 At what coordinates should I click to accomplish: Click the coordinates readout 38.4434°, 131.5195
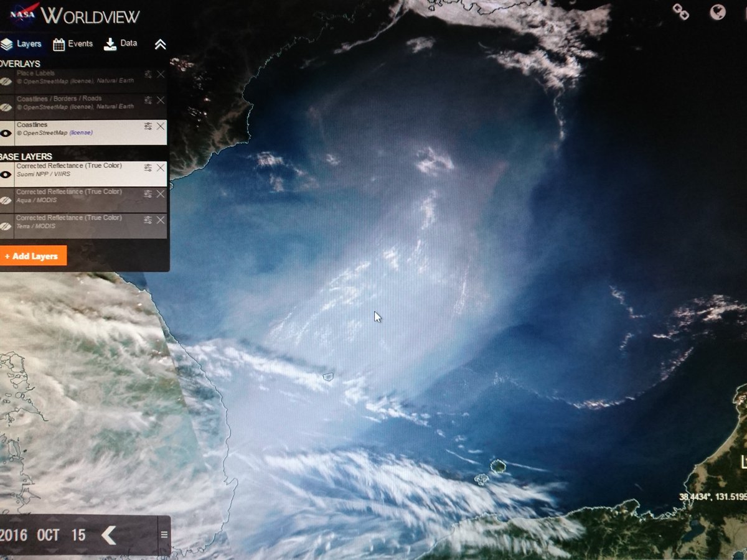[x=713, y=497]
